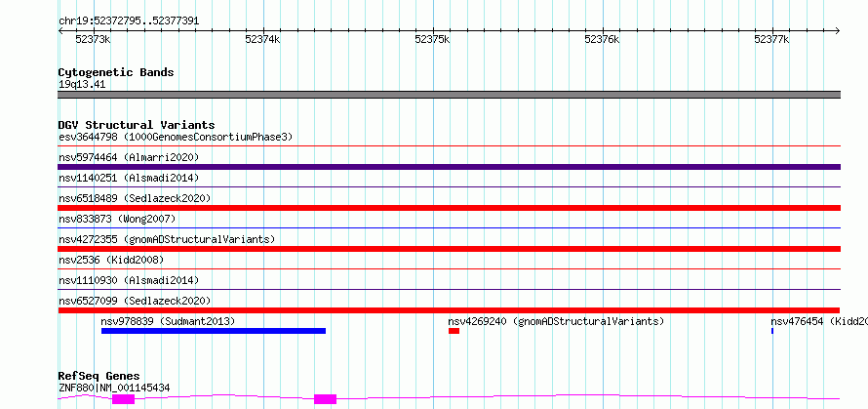Click the chr19:52372795..52377391 region label
The image size is (868, 409).
pyautogui.click(x=129, y=21)
